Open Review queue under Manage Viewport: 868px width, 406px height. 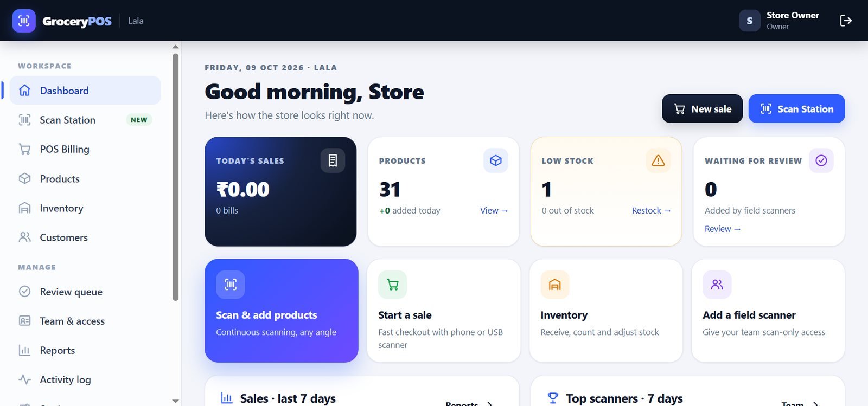coord(85,292)
